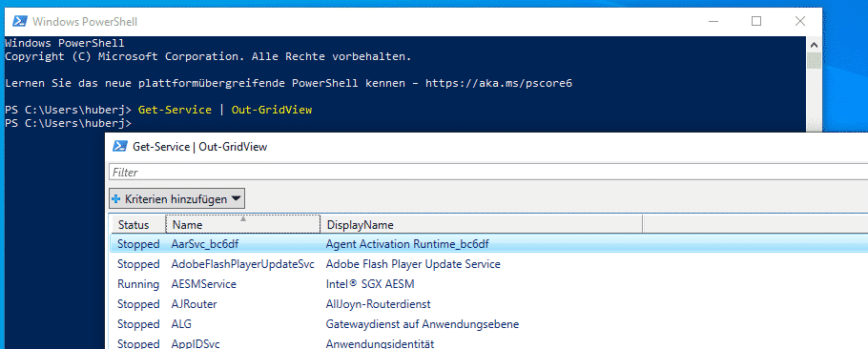Select the AarSvc_bc6df row
Screen dimensions: 868x349
[x=488, y=244]
